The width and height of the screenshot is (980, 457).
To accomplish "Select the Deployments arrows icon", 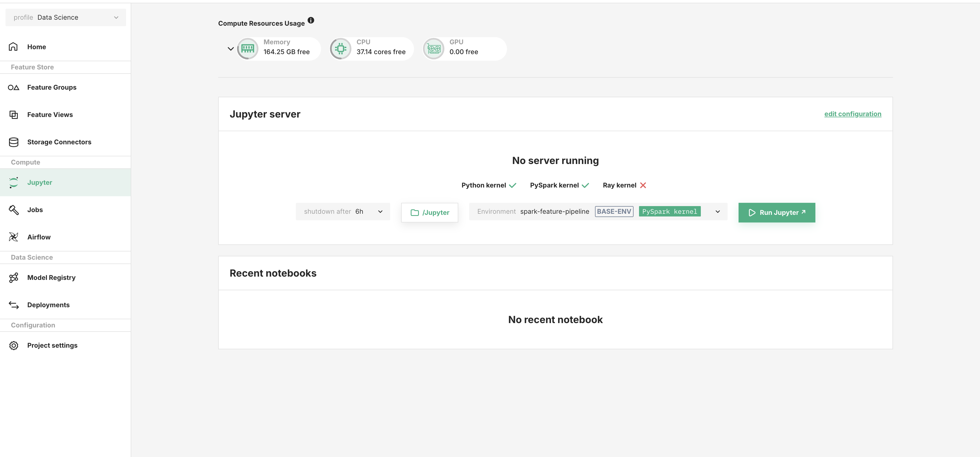I will (x=14, y=304).
